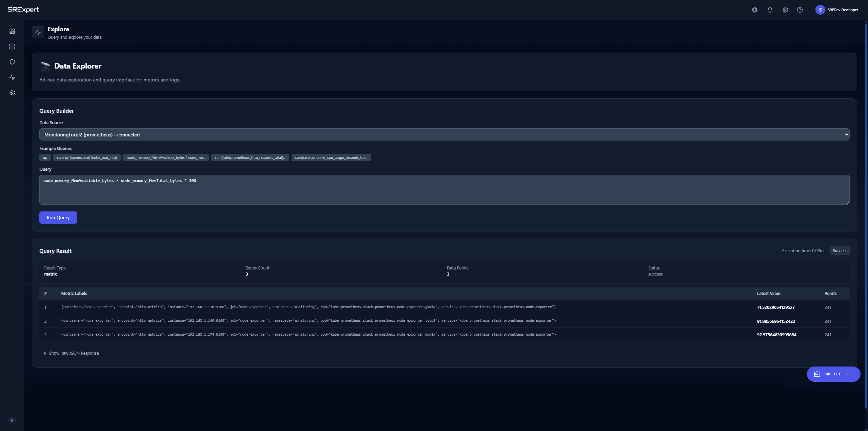Click the value 71.52029054129527
Screen dimensions: 868x431
[776, 307]
